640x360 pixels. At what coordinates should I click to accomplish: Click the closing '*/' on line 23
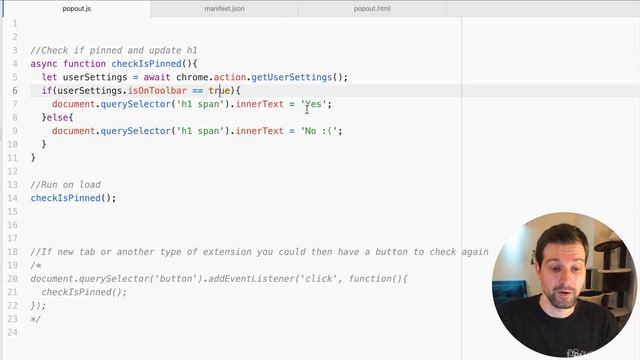[36, 319]
